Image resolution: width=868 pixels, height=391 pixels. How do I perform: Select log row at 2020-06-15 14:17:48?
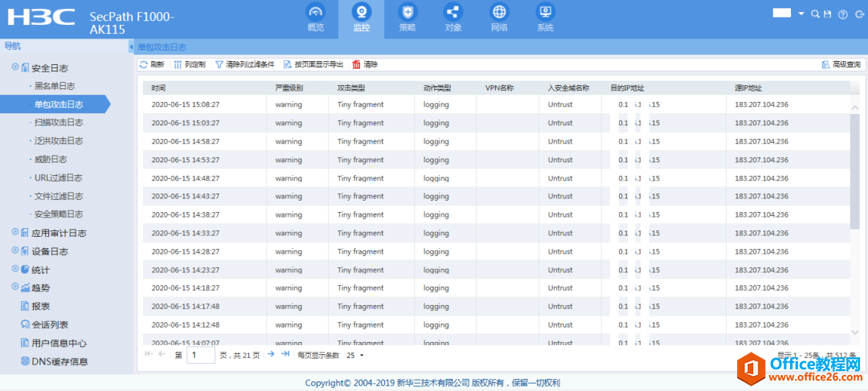[496, 306]
